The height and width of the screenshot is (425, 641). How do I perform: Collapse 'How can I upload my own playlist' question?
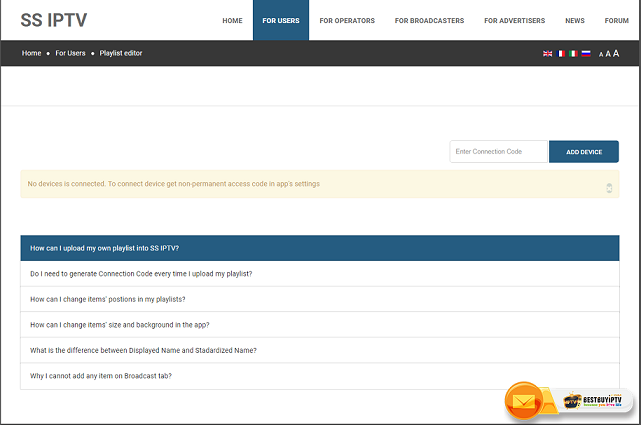click(319, 248)
